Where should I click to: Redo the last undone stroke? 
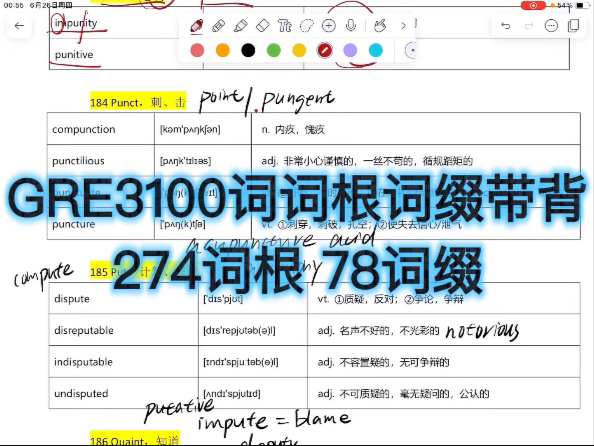528,26
